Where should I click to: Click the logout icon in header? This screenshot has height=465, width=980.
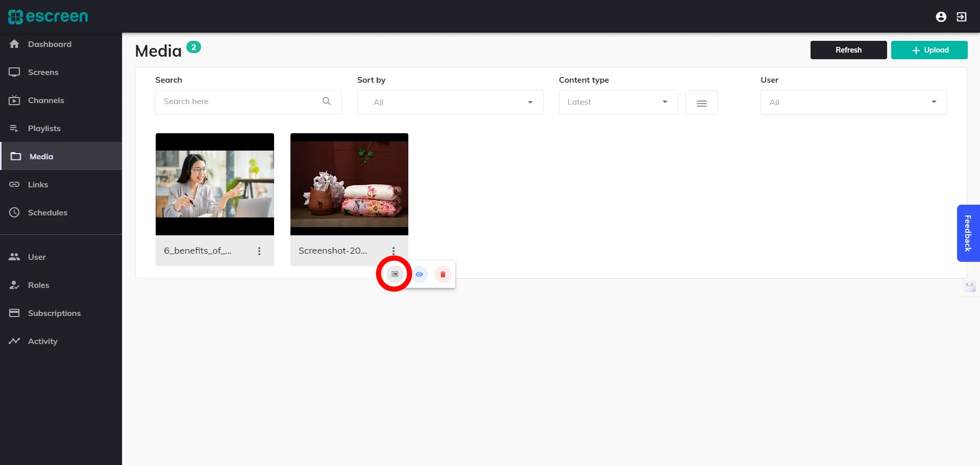point(962,17)
